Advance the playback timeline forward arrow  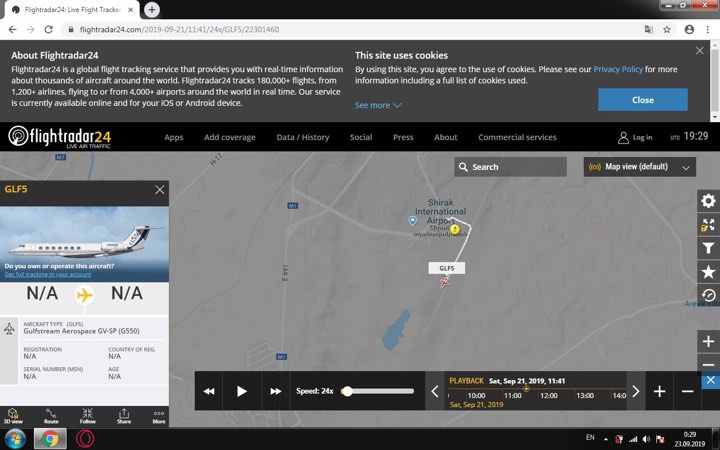click(635, 391)
